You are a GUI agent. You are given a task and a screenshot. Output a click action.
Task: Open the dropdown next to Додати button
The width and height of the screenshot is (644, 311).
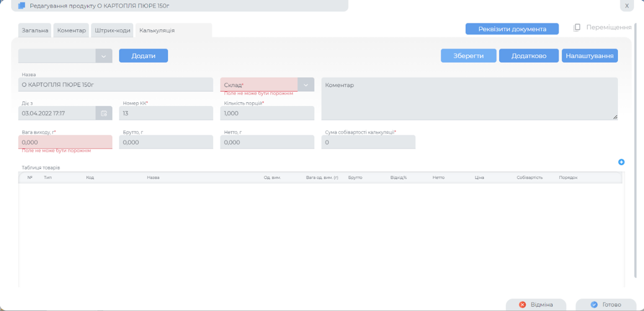click(104, 56)
